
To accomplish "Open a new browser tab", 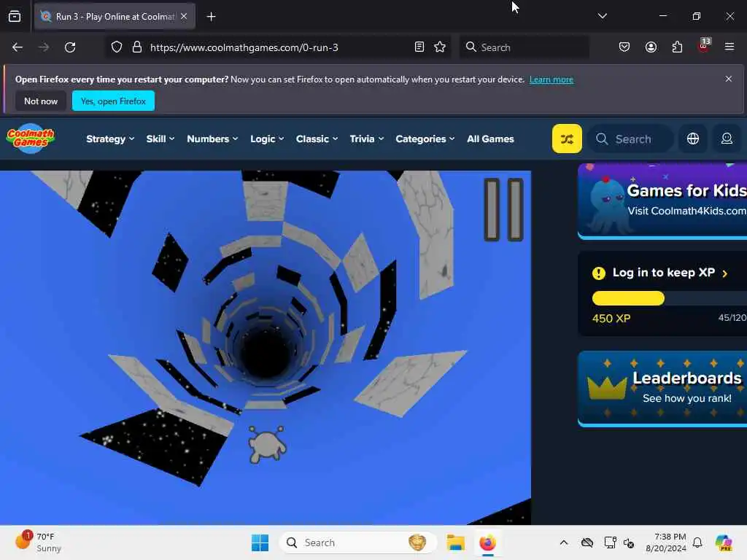I will point(211,17).
